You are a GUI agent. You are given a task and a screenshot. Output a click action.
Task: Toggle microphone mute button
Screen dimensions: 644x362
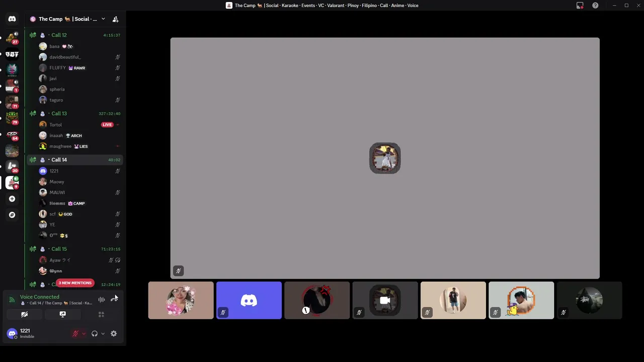(75, 334)
